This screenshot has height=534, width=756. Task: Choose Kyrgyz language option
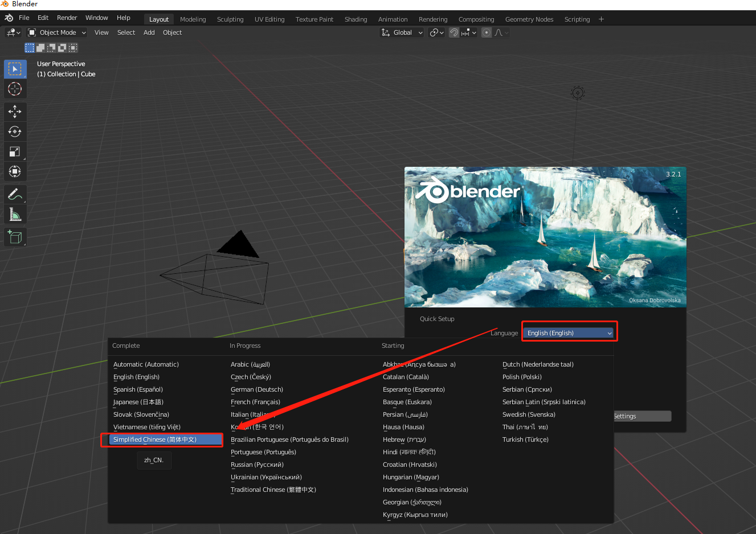click(415, 515)
